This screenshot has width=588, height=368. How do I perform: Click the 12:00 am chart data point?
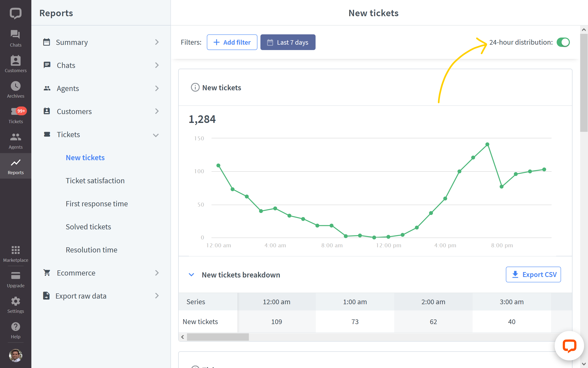click(218, 165)
